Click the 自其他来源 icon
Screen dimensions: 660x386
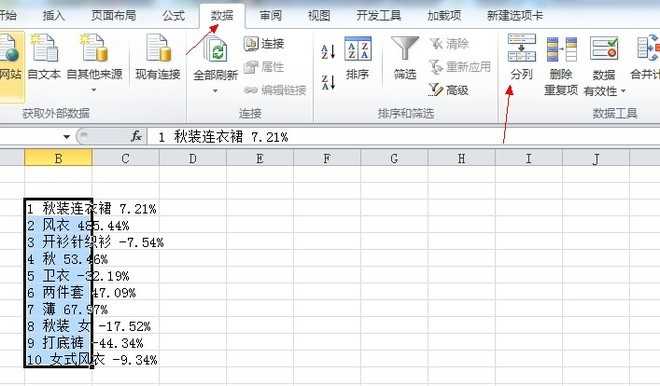(x=95, y=48)
